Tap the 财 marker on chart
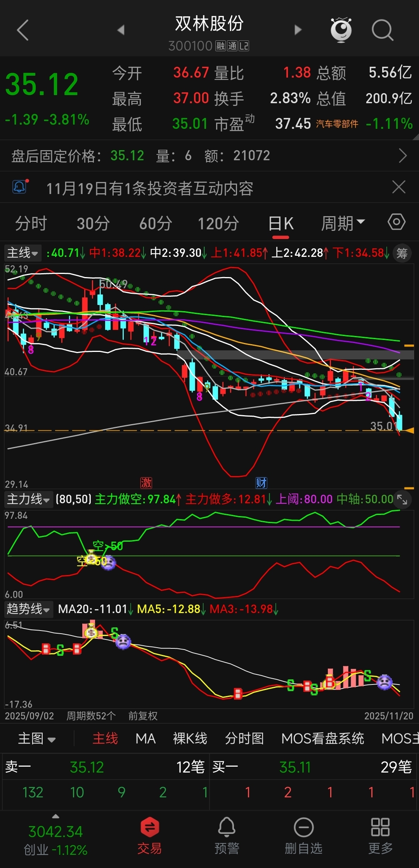Image resolution: width=419 pixels, height=868 pixels. click(261, 483)
